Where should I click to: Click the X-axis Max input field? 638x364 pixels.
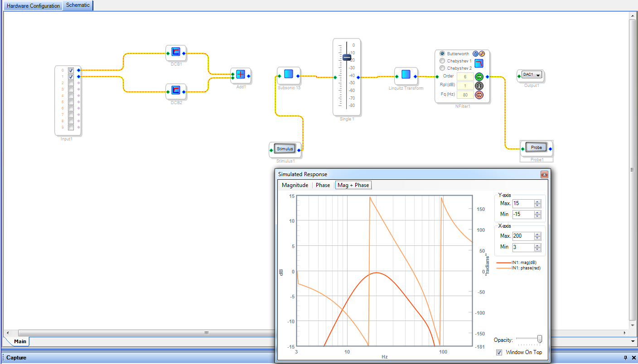[x=523, y=236]
